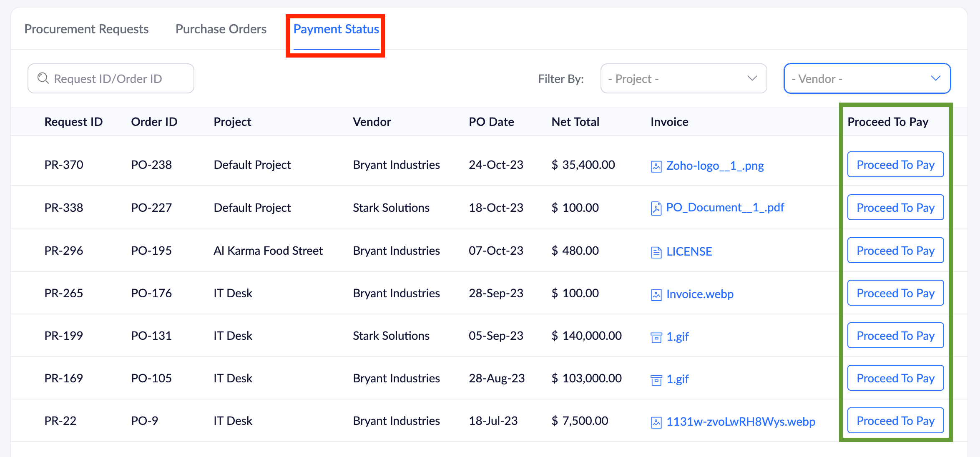Open the Project filter dropdown
This screenshot has width=980, height=457.
(x=683, y=78)
